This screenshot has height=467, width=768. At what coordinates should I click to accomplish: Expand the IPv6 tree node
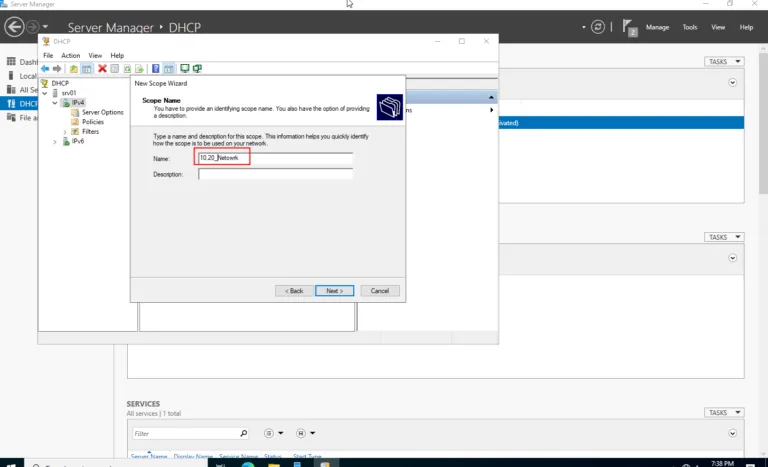(55, 141)
